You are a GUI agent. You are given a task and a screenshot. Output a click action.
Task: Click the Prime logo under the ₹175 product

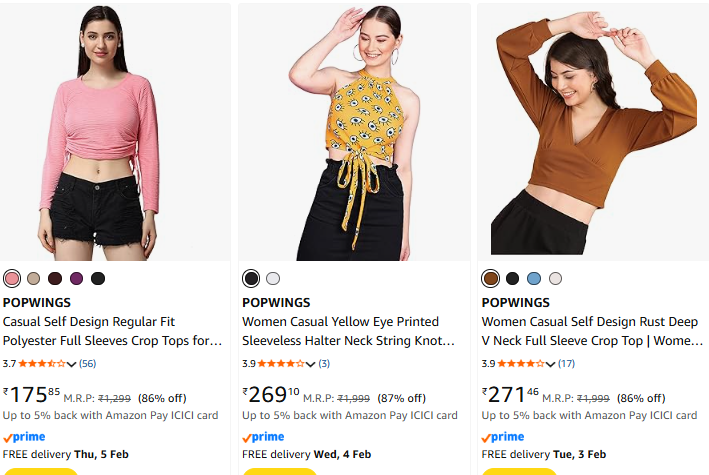pos(24,437)
